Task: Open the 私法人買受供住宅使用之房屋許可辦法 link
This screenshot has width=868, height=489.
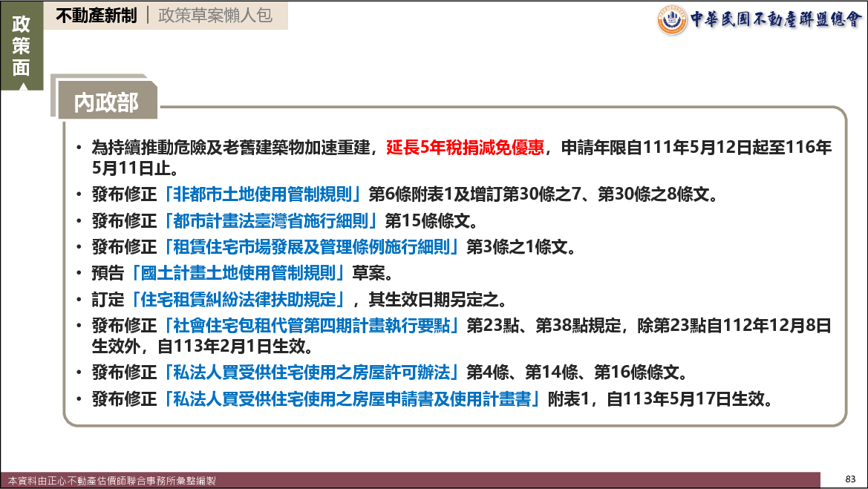Action: [x=312, y=372]
